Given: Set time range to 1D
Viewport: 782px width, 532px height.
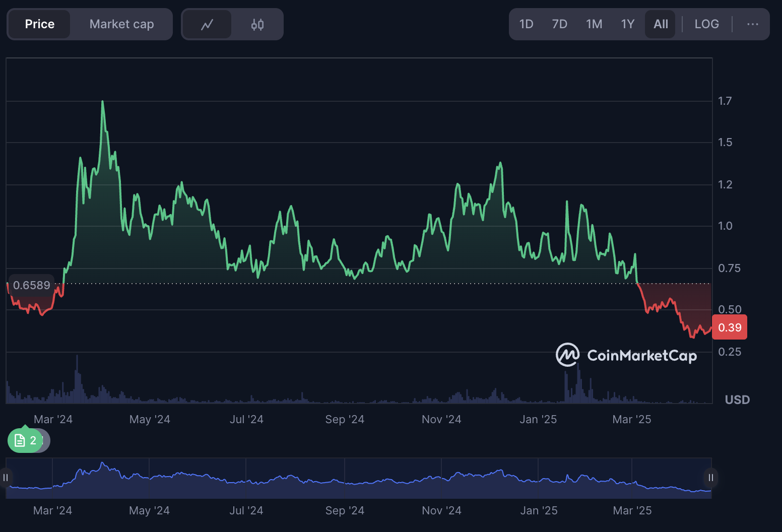Looking at the screenshot, I should pos(526,24).
